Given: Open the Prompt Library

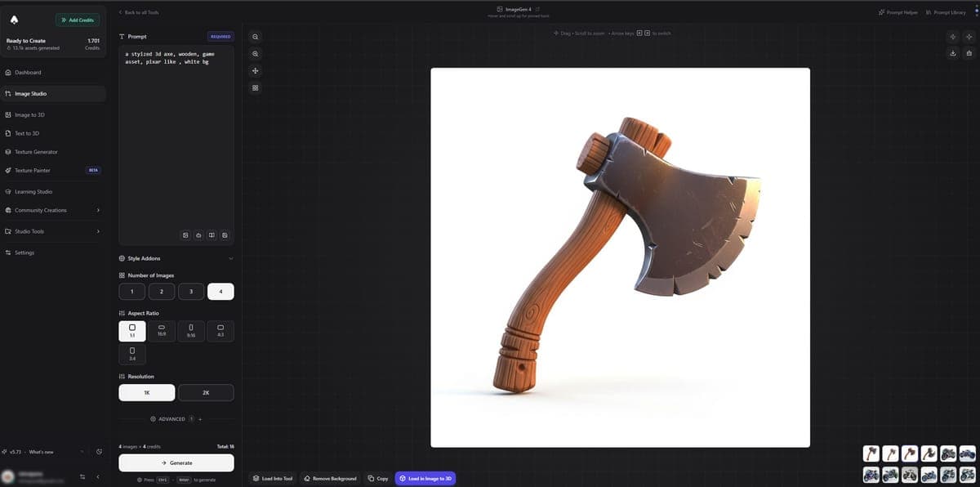Looking at the screenshot, I should (x=946, y=12).
